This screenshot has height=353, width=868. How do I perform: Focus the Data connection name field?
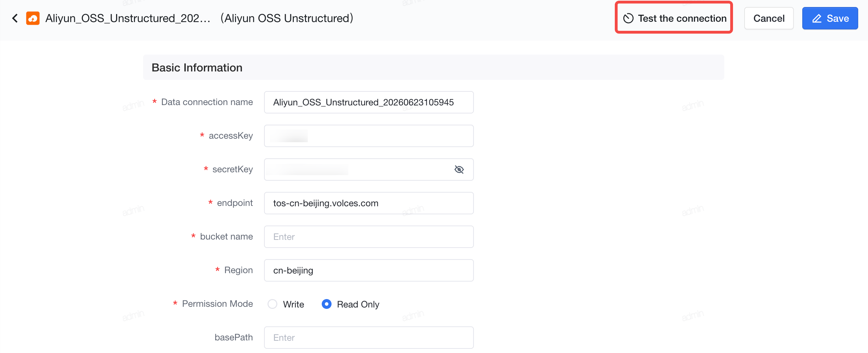[369, 102]
